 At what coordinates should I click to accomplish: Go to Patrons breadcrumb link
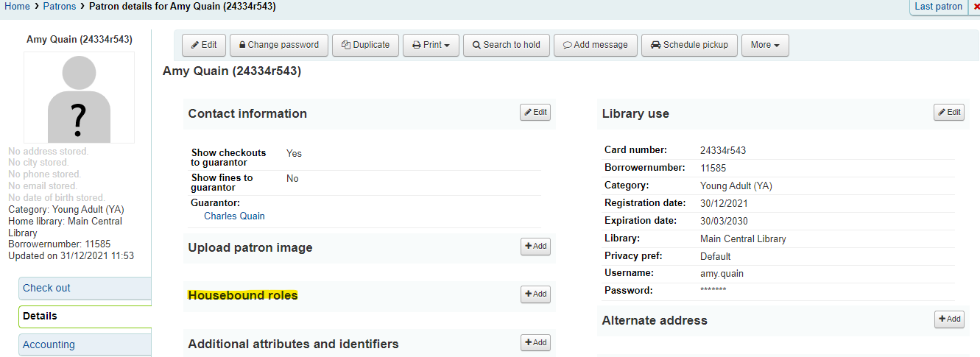58,6
